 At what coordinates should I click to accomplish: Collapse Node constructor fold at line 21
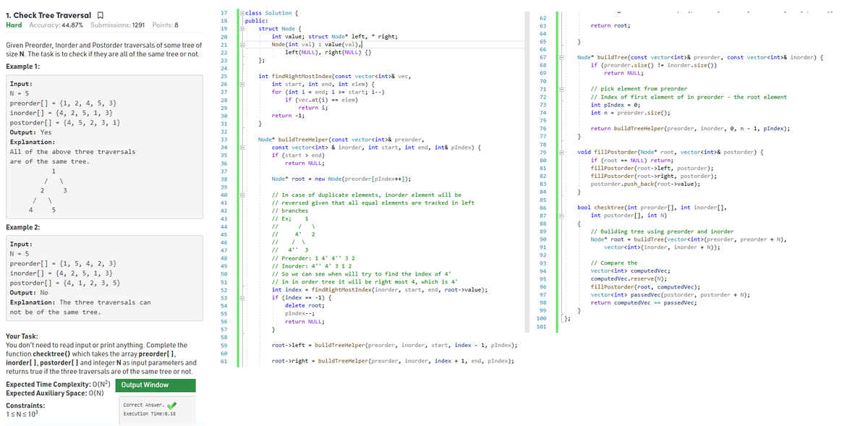click(x=242, y=44)
